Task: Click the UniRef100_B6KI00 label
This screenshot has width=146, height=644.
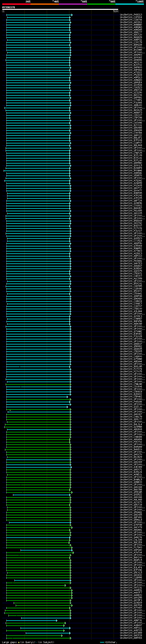Action: (x=131, y=557)
